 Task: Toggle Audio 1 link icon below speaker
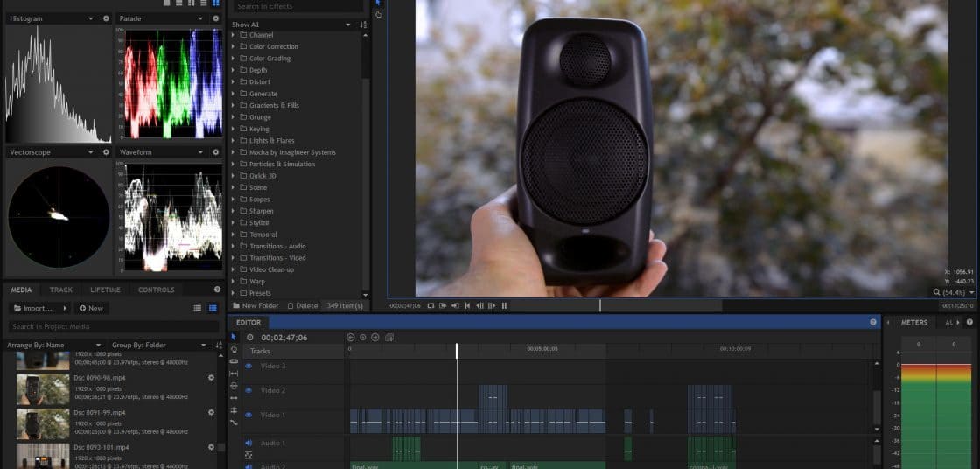coord(248,455)
